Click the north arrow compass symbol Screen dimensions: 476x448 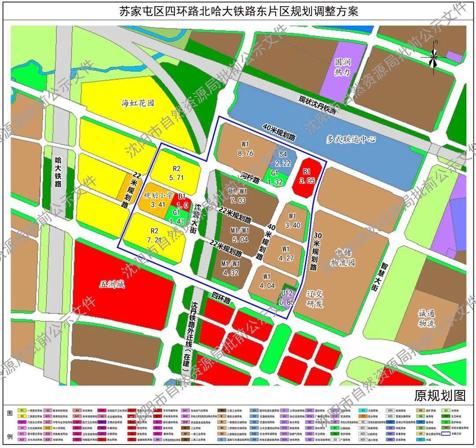434,57
